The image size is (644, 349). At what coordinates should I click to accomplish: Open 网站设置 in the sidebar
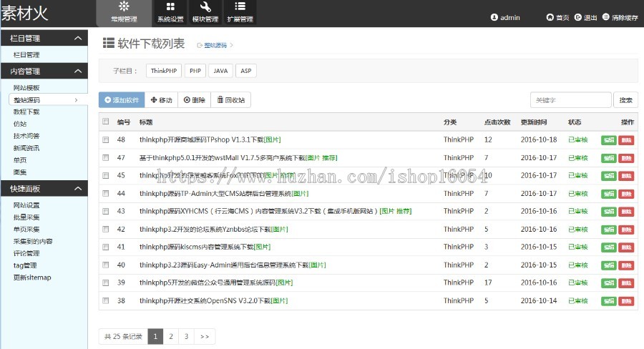[26, 205]
